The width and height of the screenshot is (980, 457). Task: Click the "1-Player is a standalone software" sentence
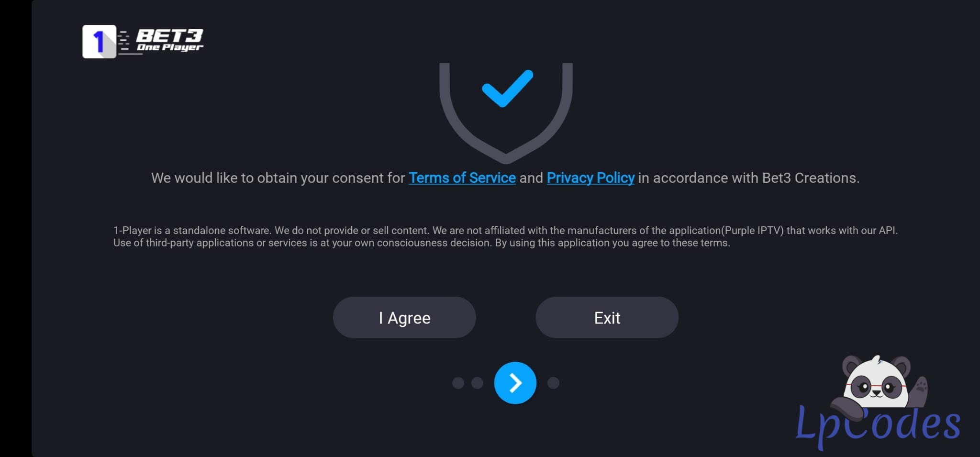191,230
